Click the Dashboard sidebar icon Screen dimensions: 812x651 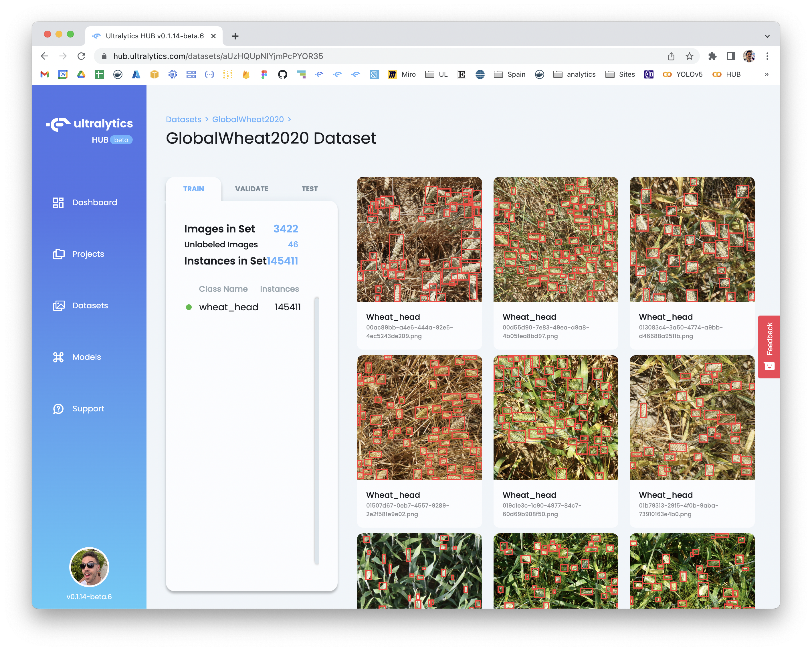click(58, 202)
